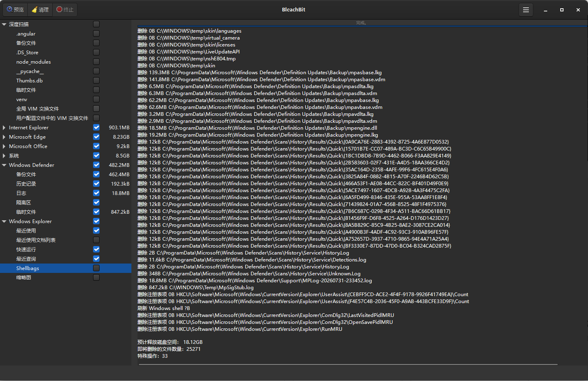Image resolution: width=588 pixels, height=381 pixels.
Task: Click the log line ending in LiveUpdateAPI
Action: 189,52
